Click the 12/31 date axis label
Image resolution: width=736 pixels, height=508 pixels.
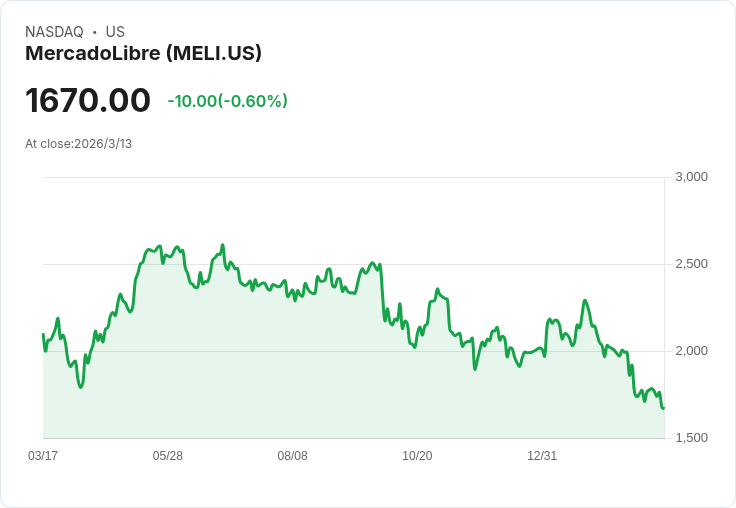tap(542, 455)
